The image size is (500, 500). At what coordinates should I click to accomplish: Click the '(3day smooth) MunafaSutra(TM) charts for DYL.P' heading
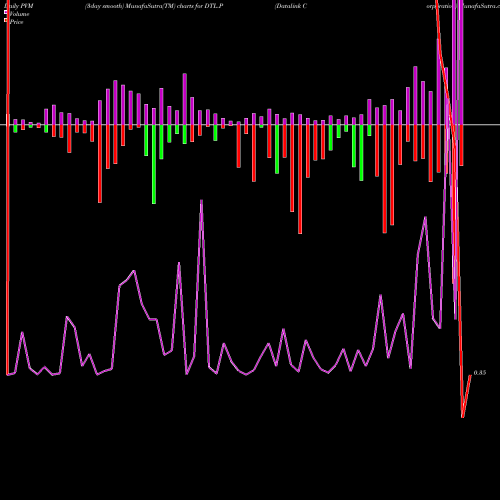[x=154, y=6]
